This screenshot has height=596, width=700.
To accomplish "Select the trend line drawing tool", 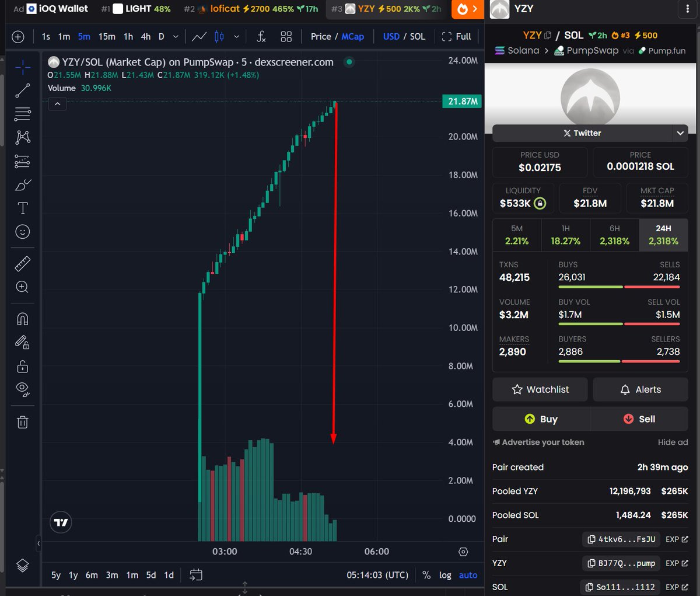I will (x=23, y=90).
